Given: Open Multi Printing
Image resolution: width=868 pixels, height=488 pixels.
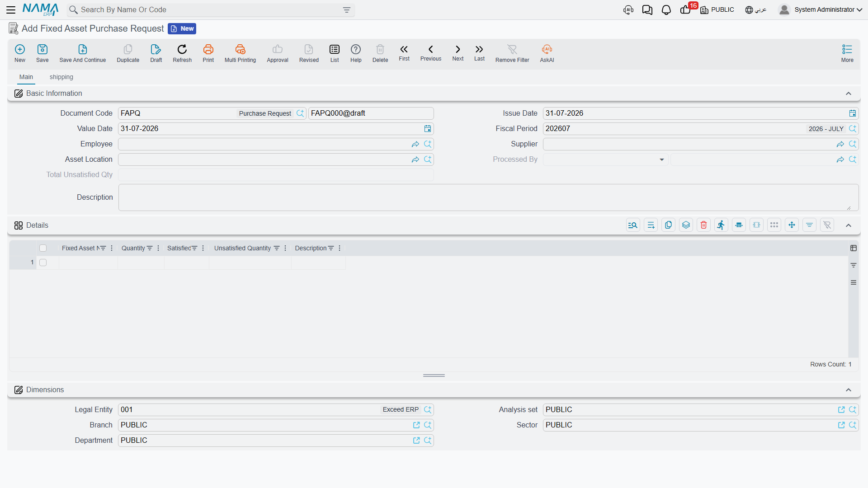Looking at the screenshot, I should pyautogui.click(x=240, y=53).
